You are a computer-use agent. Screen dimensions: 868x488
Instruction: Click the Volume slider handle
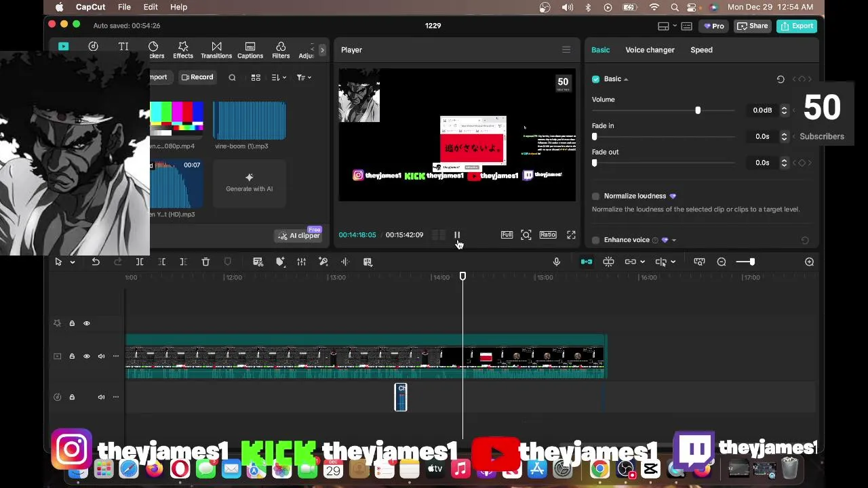click(x=698, y=110)
